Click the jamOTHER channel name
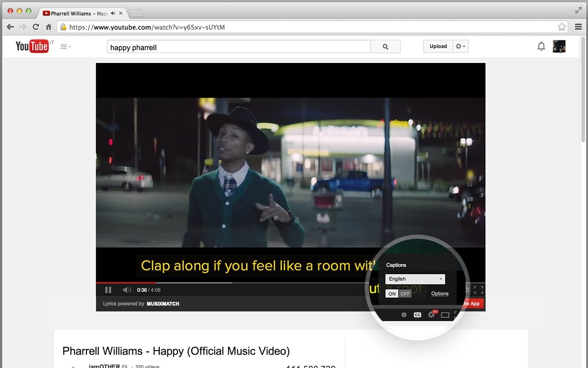The height and width of the screenshot is (368, 588). (x=104, y=366)
